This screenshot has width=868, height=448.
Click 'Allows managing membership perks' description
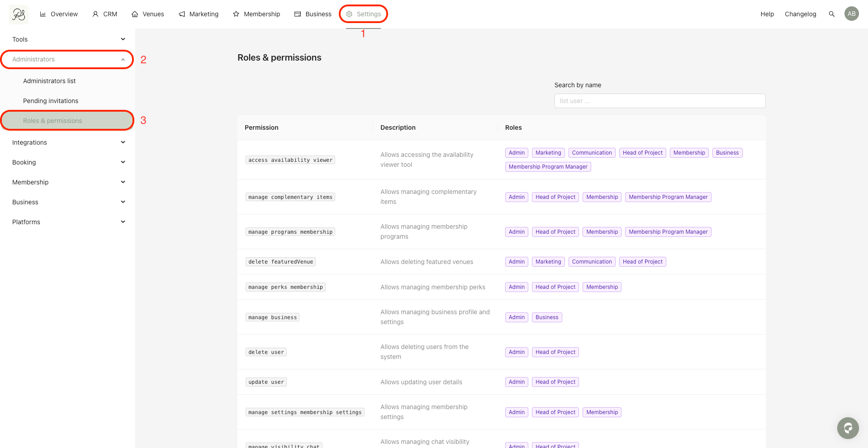pyautogui.click(x=433, y=287)
